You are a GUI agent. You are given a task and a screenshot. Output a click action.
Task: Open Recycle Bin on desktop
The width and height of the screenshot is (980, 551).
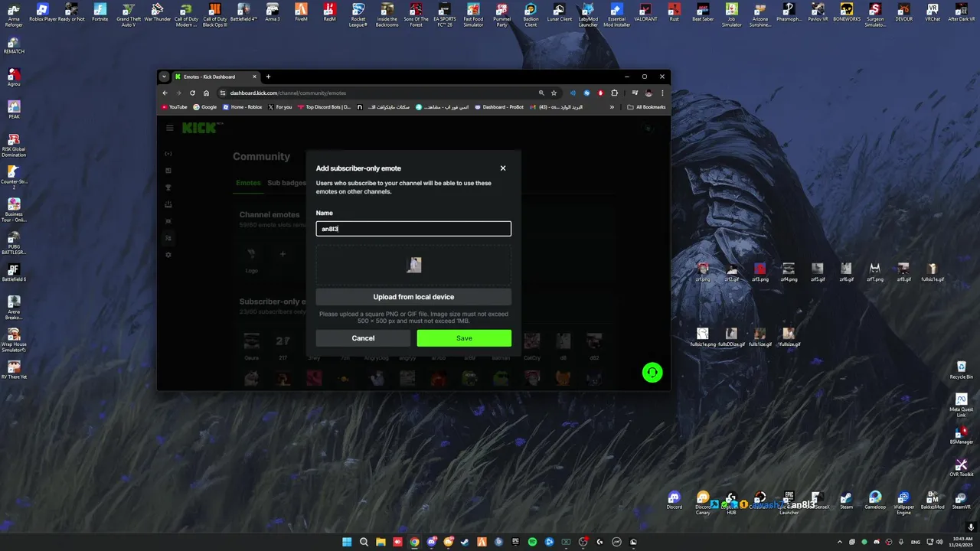961,370
